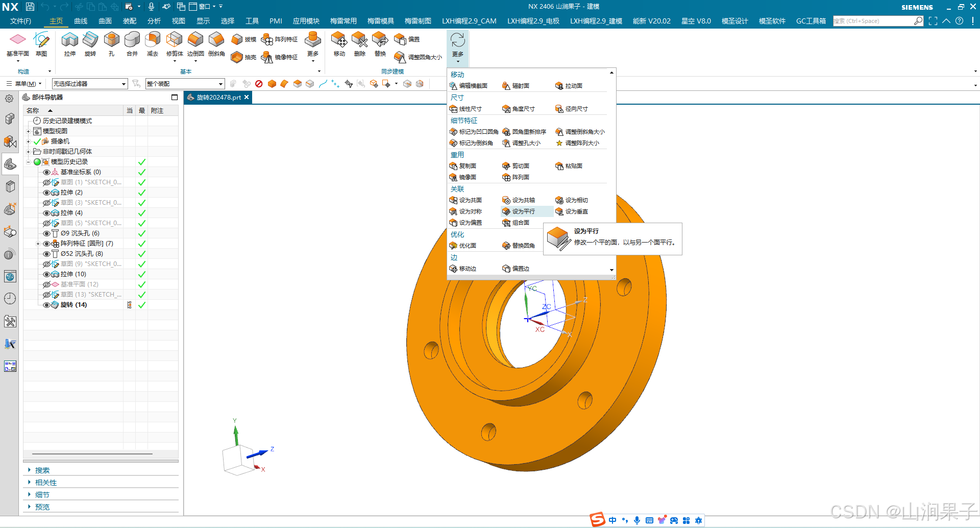Image resolution: width=980 pixels, height=528 pixels.
Task: Choose 移动边 in the dropdown panel
Action: [463, 269]
